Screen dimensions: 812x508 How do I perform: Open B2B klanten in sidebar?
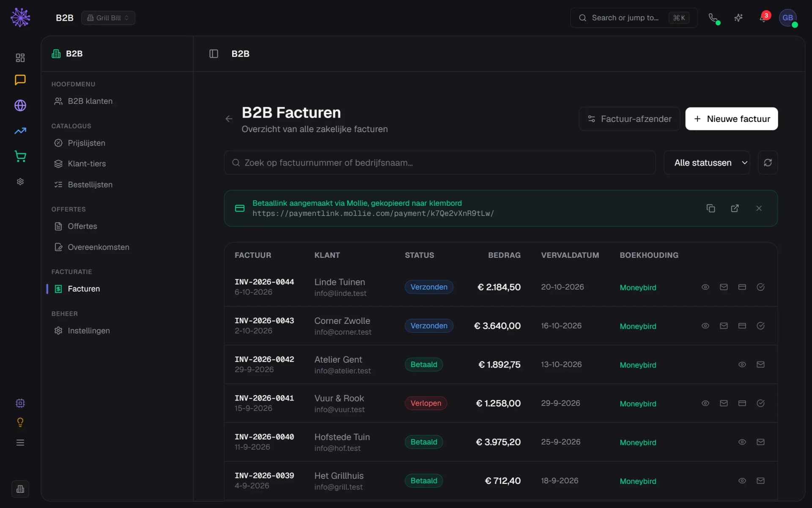pyautogui.click(x=117, y=101)
